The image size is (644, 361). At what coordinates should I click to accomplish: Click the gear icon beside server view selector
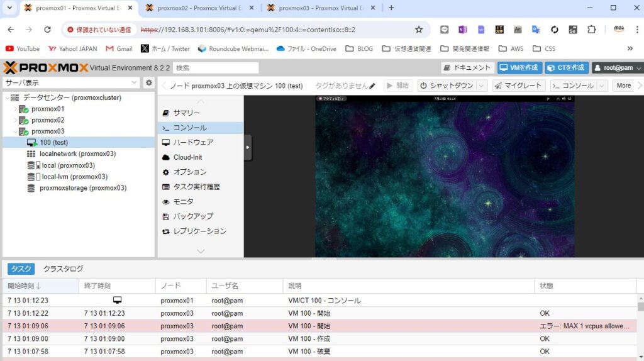(149, 83)
